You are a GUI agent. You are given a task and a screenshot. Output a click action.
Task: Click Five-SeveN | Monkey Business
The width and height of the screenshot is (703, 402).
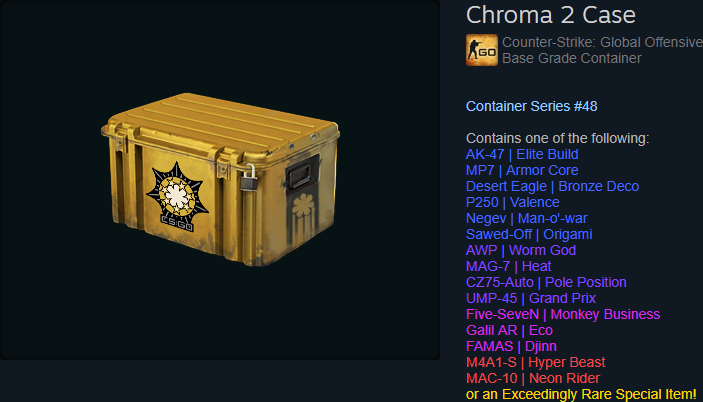[563, 314]
